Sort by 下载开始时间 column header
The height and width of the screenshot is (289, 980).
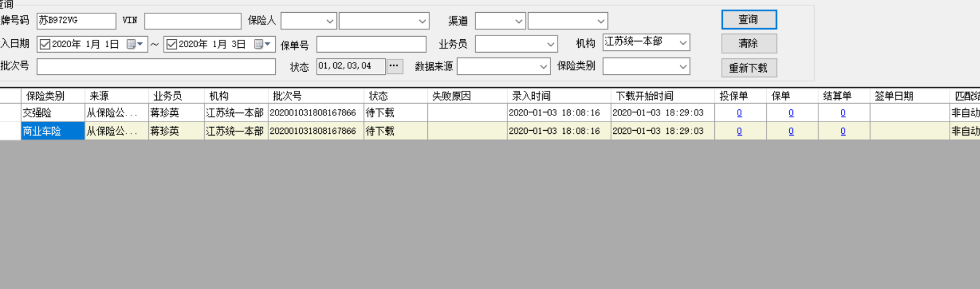663,96
